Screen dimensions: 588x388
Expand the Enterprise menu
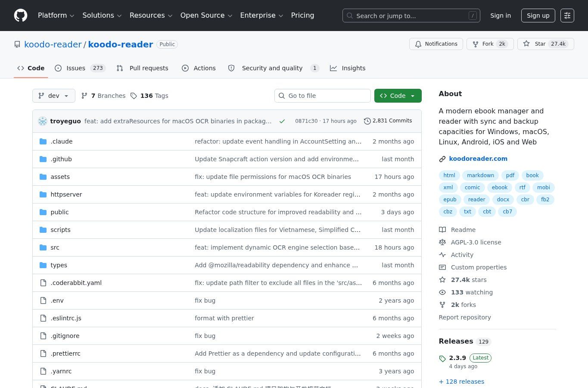tap(261, 16)
